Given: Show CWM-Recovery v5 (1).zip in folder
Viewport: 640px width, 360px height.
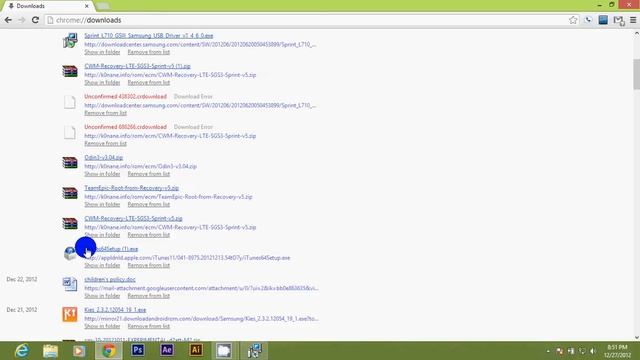Looking at the screenshot, I should tap(102, 82).
